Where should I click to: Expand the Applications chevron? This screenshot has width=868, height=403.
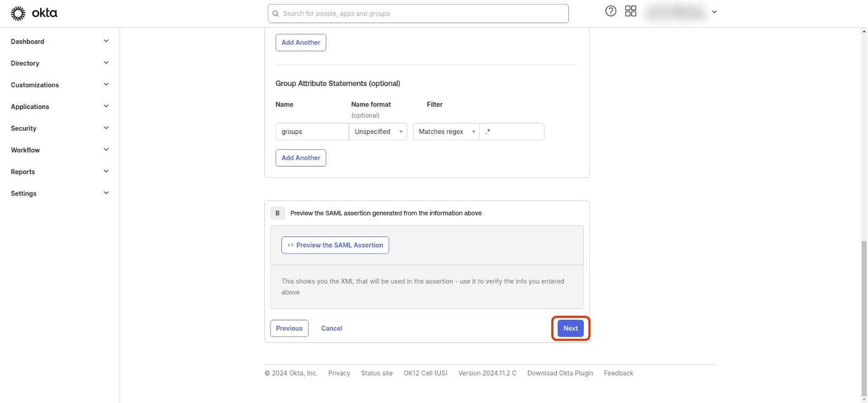106,106
